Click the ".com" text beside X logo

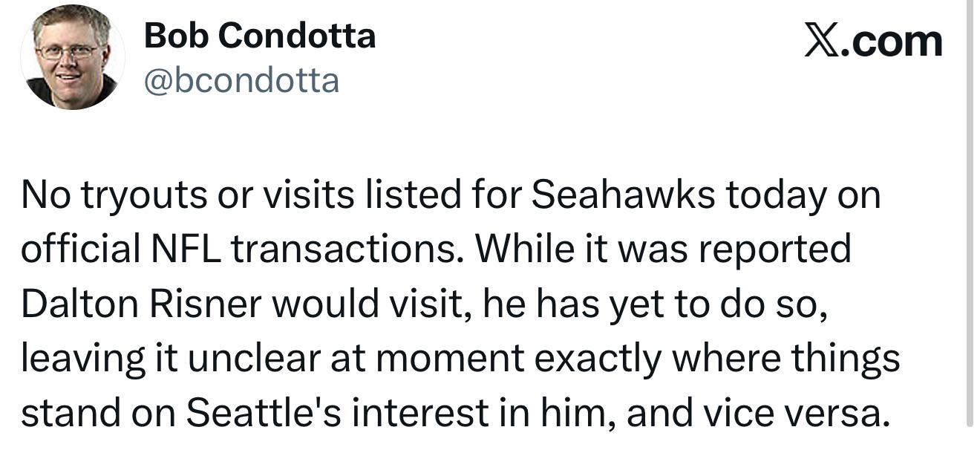[896, 42]
